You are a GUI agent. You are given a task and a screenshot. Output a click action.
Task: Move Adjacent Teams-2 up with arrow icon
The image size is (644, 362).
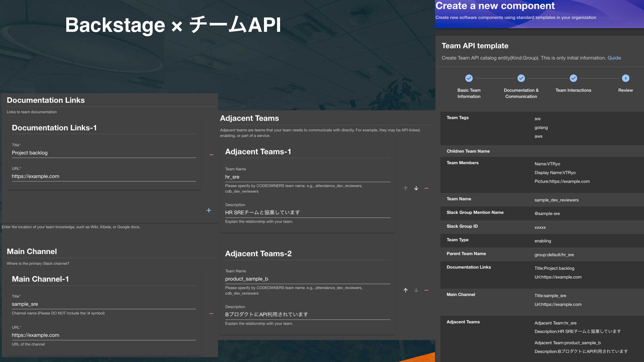[x=406, y=290]
